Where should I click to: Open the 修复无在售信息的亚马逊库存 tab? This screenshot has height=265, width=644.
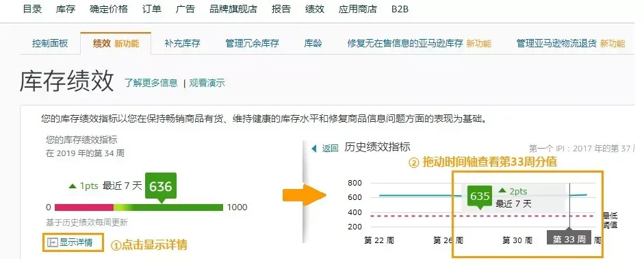[405, 43]
